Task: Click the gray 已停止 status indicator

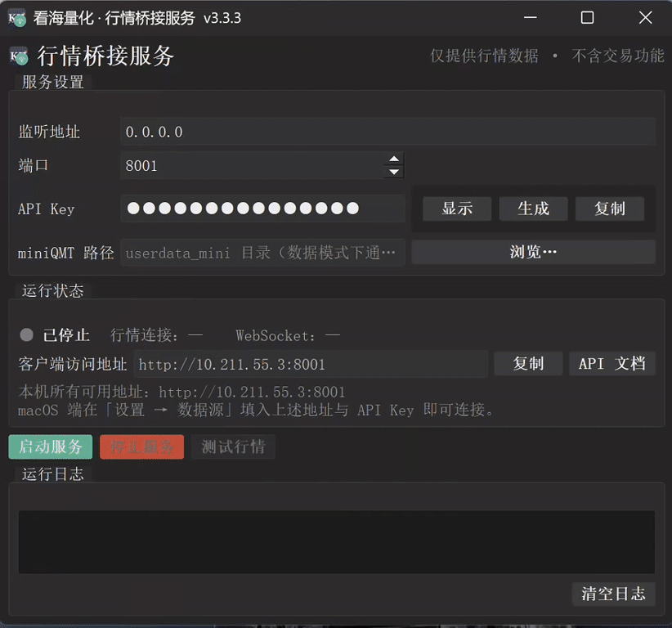Action: (x=27, y=334)
